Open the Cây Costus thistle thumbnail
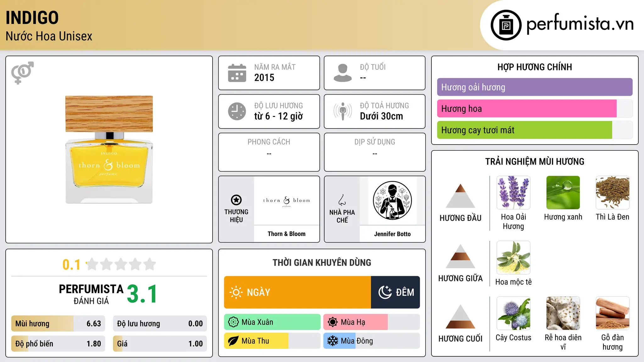 pos(514,313)
